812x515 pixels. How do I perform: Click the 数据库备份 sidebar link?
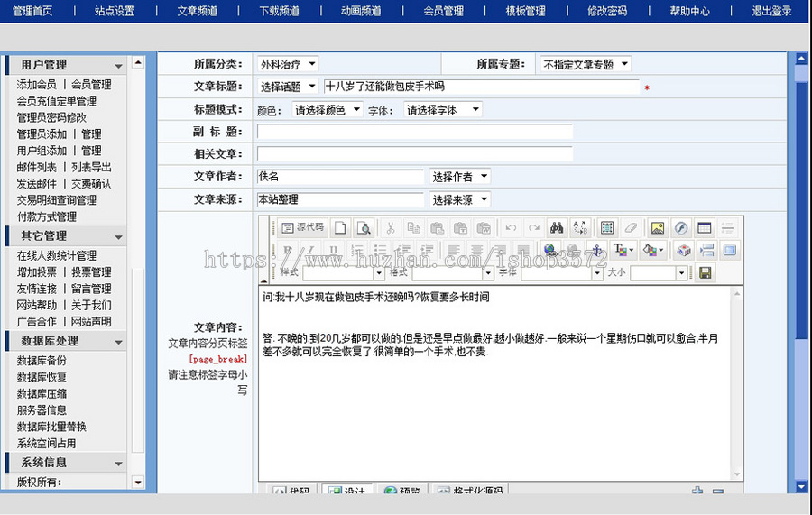(42, 361)
